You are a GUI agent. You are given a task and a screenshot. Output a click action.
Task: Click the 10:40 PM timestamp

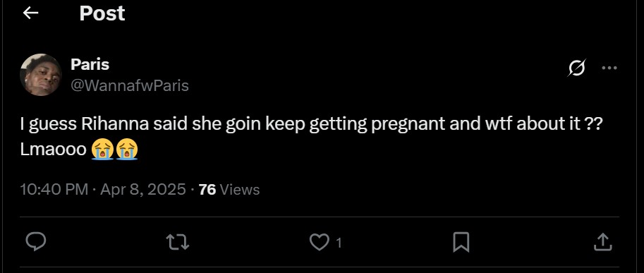coord(54,189)
